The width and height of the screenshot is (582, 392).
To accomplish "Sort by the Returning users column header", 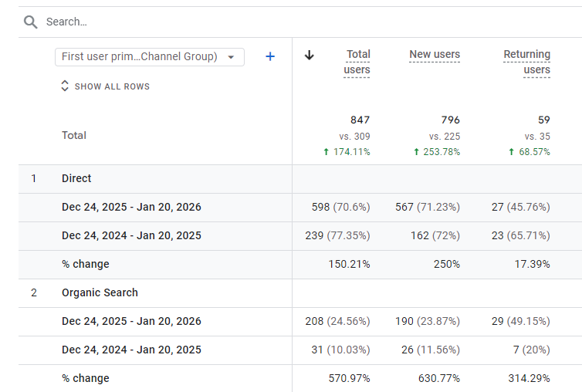I will coord(526,62).
